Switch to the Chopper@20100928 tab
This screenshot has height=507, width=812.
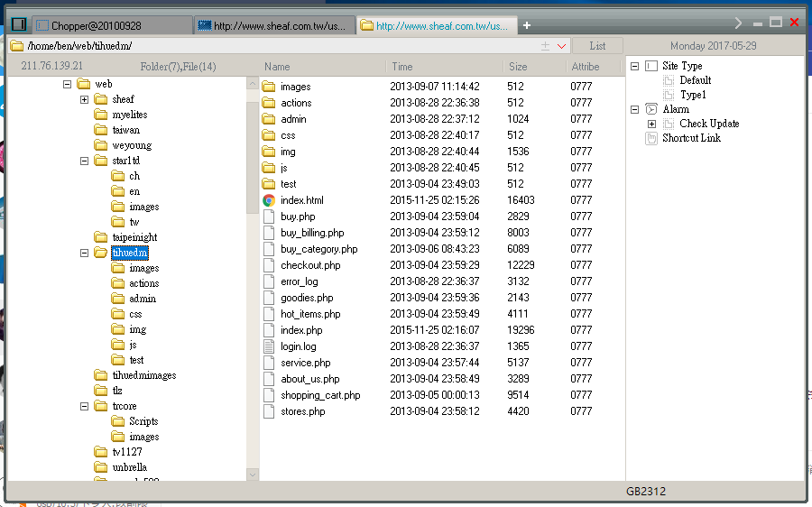click(x=113, y=25)
